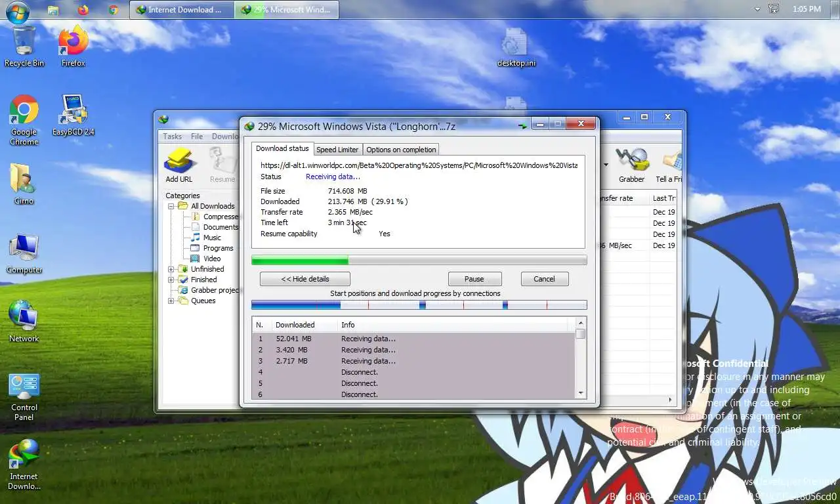840x504 pixels.
Task: Select the desktop.ini file icon
Action: (516, 47)
